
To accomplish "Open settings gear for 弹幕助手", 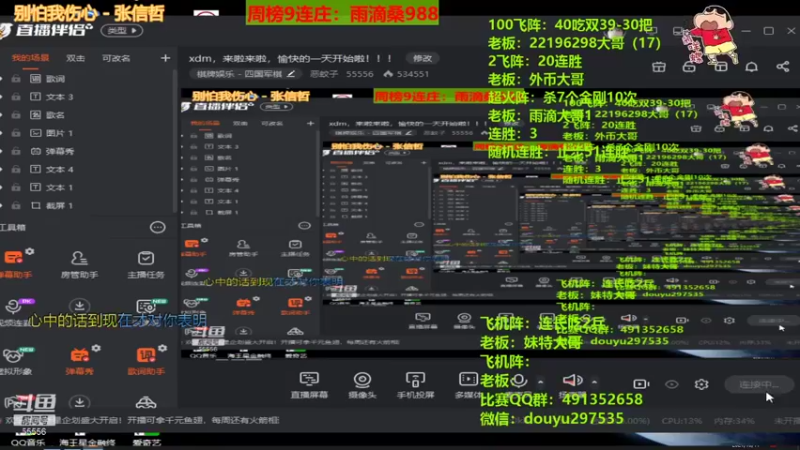I will tap(30, 251).
